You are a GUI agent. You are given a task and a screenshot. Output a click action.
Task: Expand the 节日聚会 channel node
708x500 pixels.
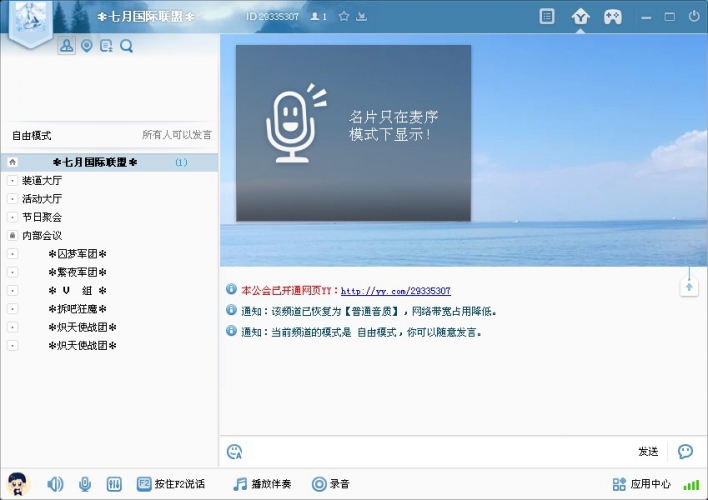pos(12,217)
